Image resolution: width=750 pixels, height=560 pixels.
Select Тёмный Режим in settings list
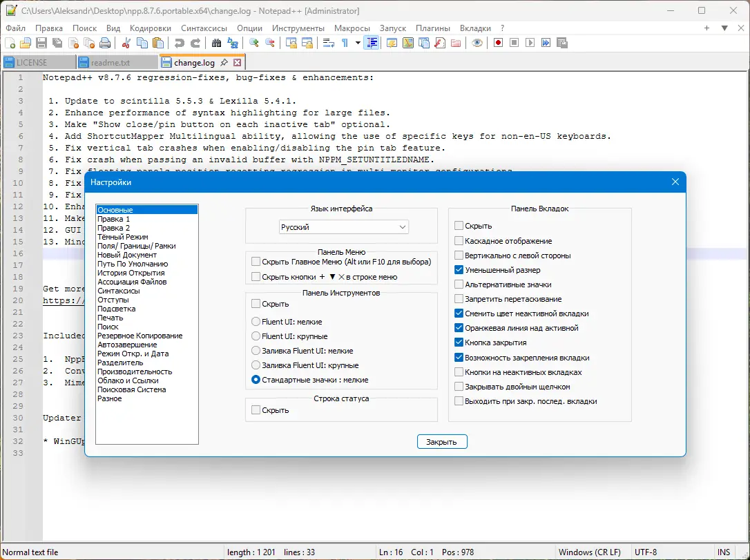click(122, 237)
